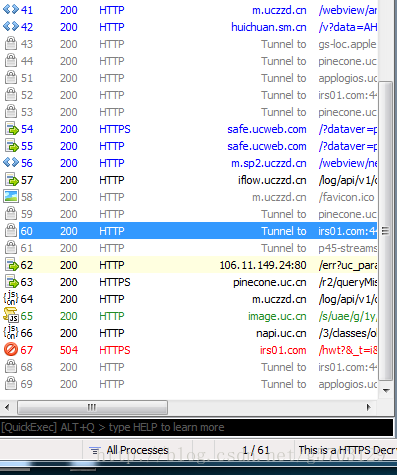Focus the QuickExec command box

(197, 427)
